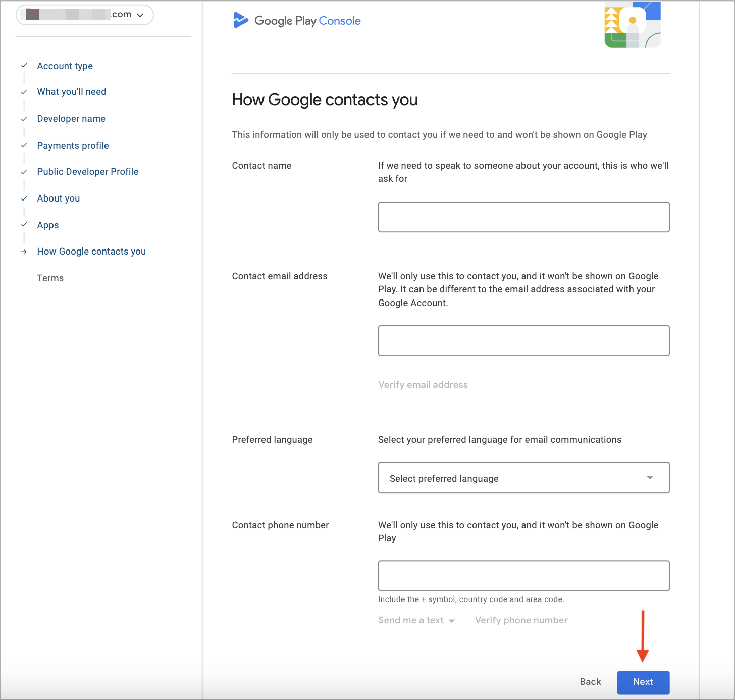Image resolution: width=735 pixels, height=700 pixels.
Task: Go to the What you'll need step
Action: coord(72,92)
